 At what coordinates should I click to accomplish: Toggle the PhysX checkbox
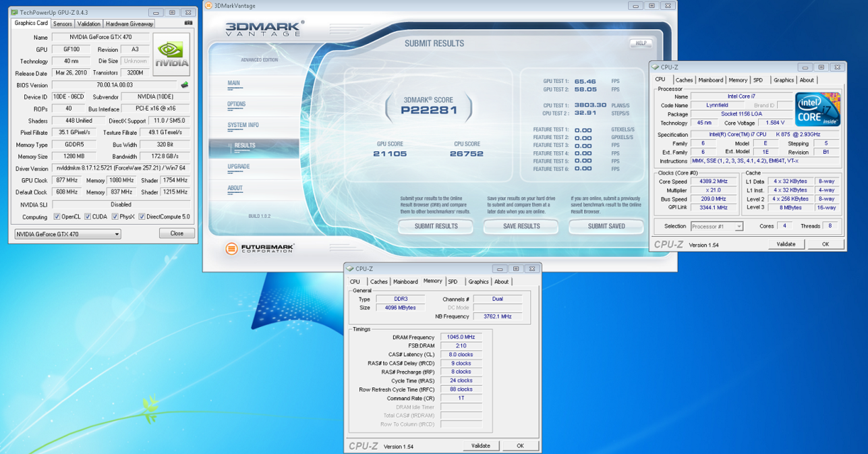(x=115, y=217)
